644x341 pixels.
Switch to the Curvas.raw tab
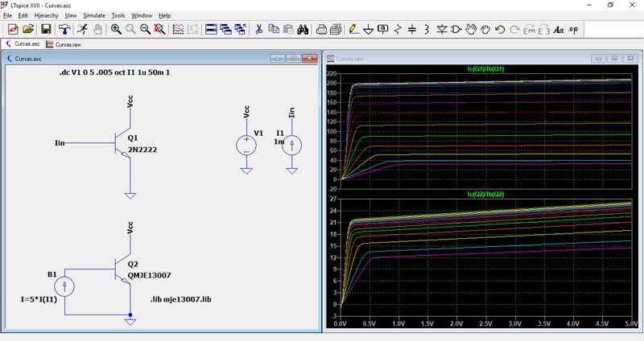[x=64, y=44]
